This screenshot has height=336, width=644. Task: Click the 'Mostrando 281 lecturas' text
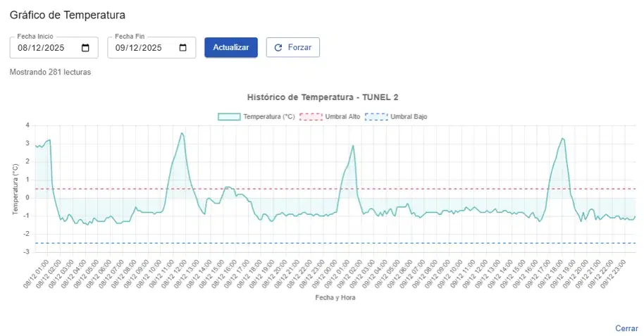point(50,72)
